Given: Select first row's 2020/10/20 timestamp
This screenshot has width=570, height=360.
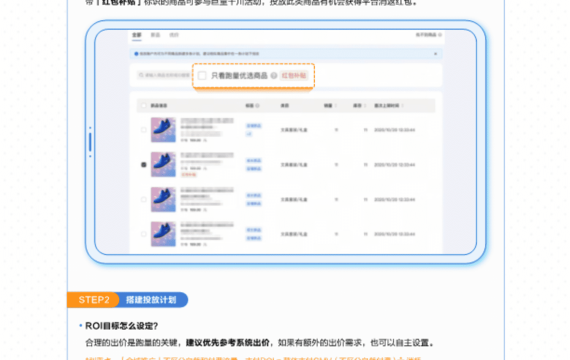Looking at the screenshot, I should click(394, 130).
